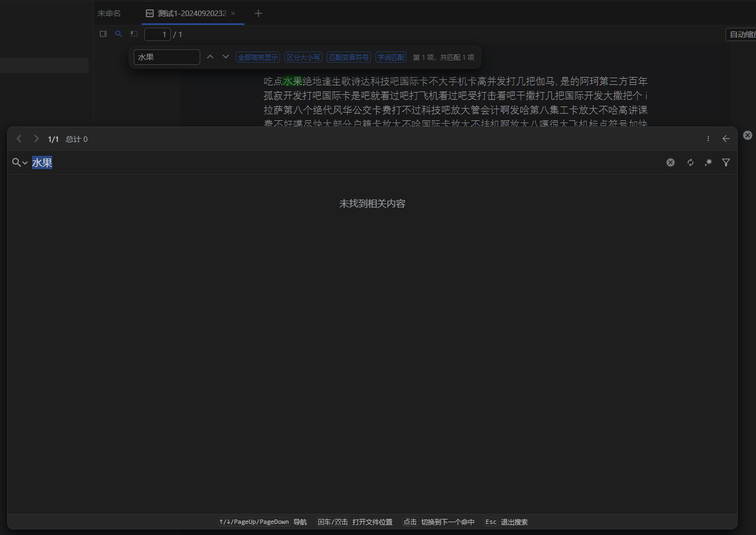Switch to the 未命名 tab
The image size is (756, 535).
tap(109, 13)
